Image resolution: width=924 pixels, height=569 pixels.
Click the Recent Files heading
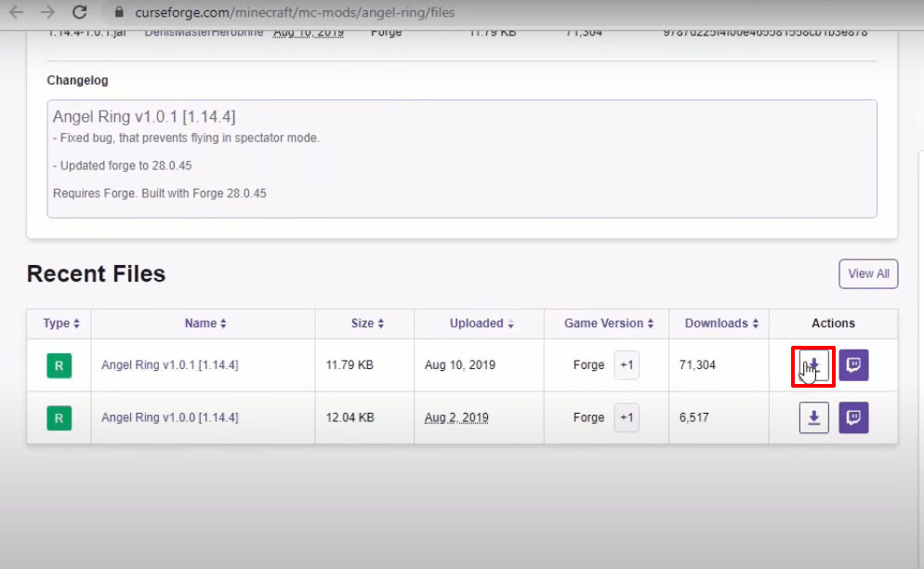point(96,273)
